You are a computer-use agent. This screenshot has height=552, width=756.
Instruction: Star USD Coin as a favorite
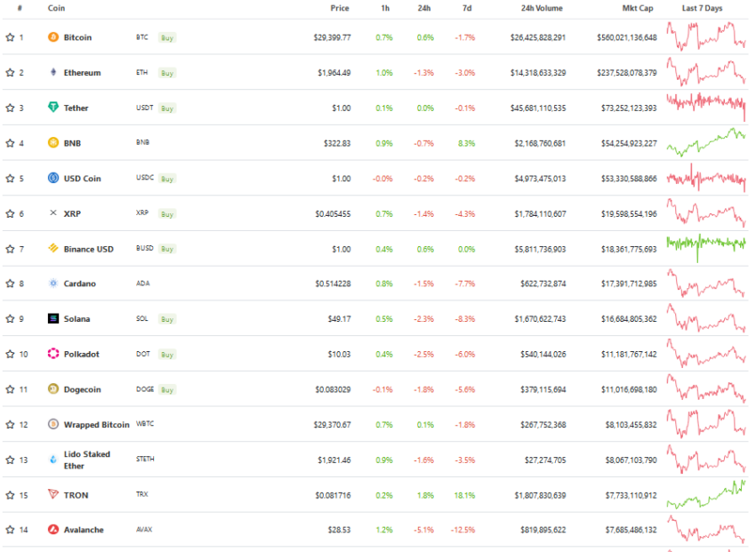10,178
